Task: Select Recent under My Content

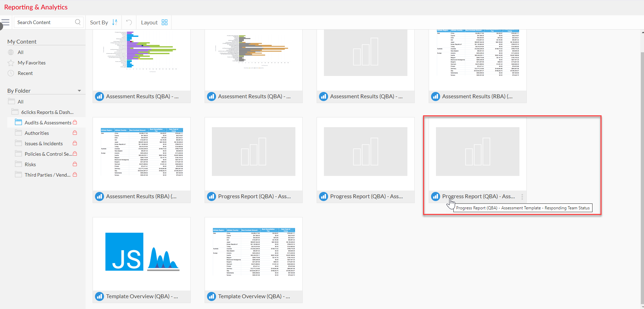Action: (x=25, y=74)
